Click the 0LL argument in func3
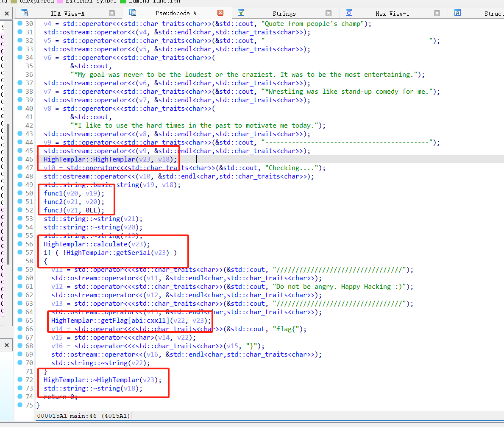 pyautogui.click(x=91, y=210)
